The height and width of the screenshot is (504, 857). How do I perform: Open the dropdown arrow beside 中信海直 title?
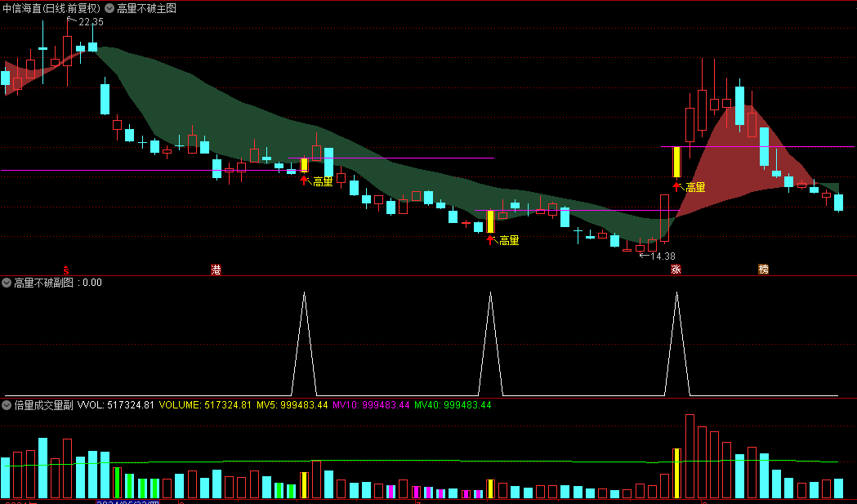109,8
